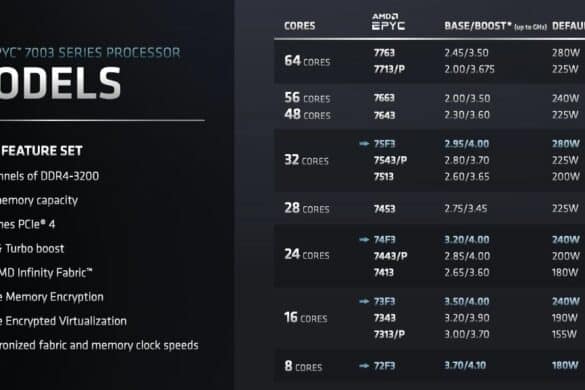The height and width of the screenshot is (390, 585).
Task: Select the 64 CORES row label
Action: coord(307,61)
